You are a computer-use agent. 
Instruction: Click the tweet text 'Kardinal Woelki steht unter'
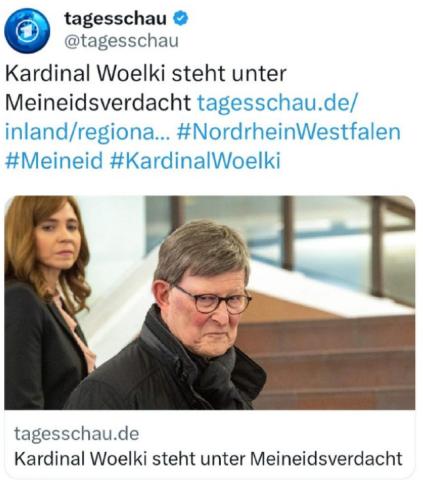click(x=146, y=74)
